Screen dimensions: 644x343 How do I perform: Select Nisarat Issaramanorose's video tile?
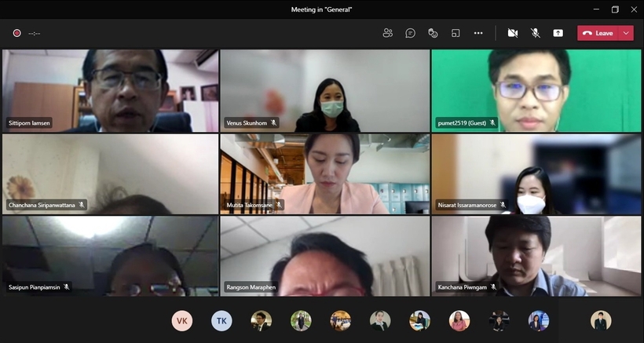point(536,174)
